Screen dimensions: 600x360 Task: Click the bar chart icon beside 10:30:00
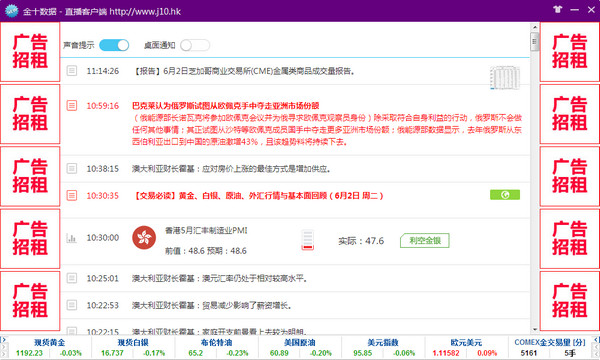pos(72,238)
